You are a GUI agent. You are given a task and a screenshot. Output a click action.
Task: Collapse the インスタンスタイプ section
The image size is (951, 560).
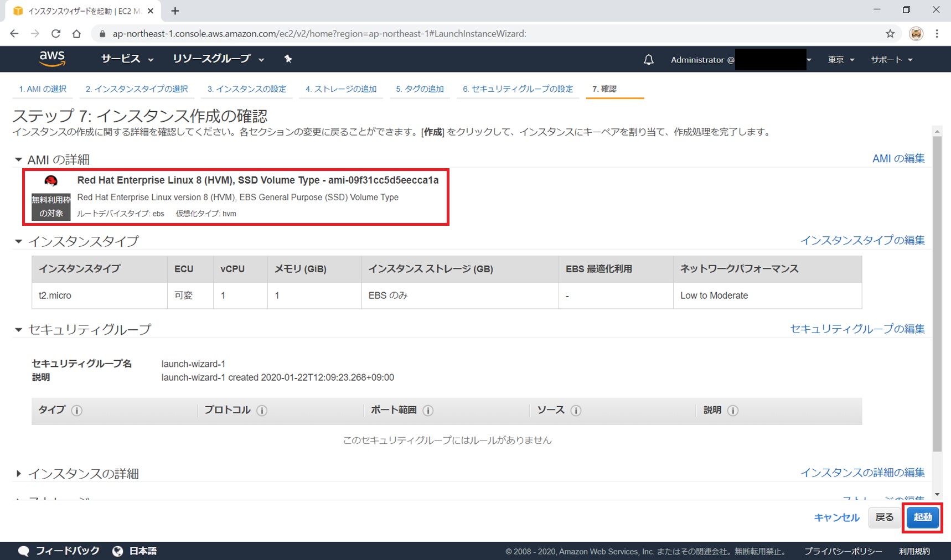(18, 241)
